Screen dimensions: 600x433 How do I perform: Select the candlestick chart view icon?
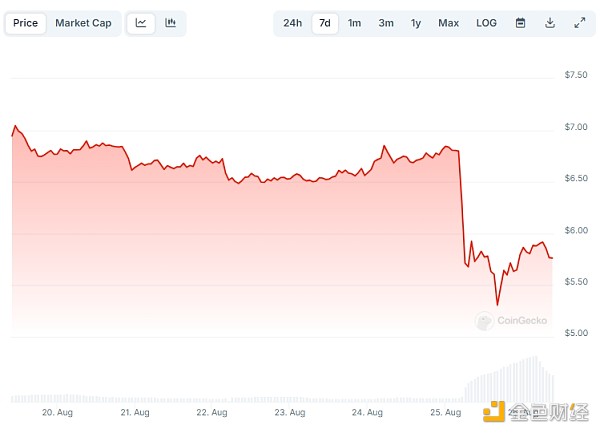[x=171, y=23]
